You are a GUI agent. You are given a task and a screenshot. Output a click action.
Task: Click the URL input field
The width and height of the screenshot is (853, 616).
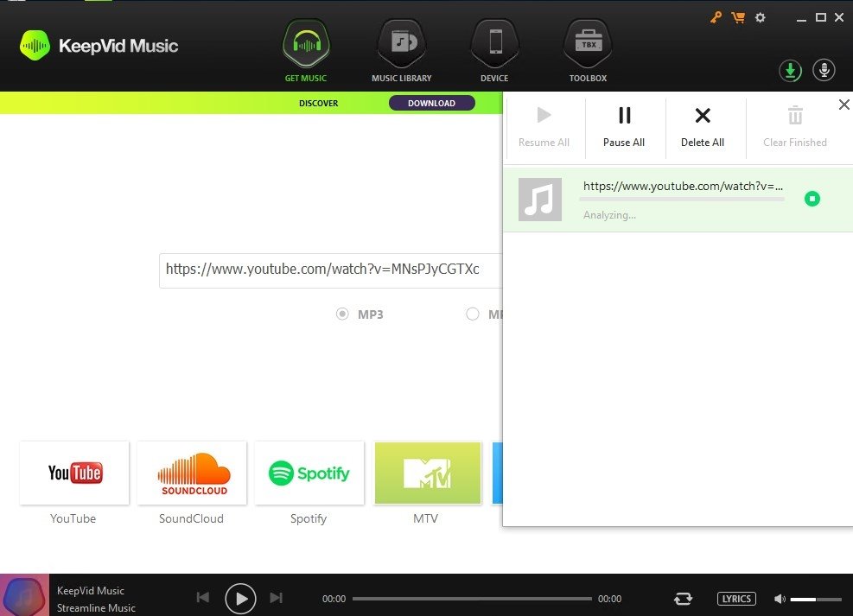[331, 270]
